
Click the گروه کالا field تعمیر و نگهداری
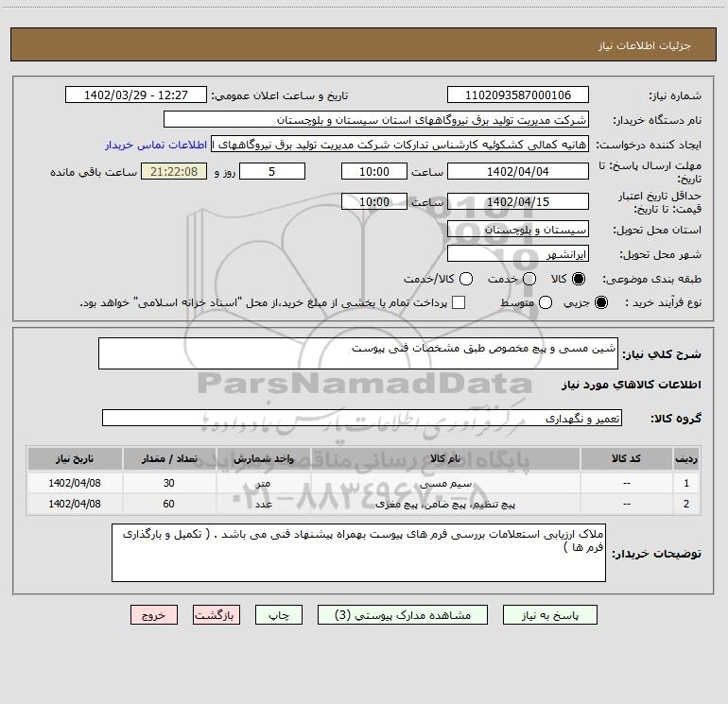(362, 418)
